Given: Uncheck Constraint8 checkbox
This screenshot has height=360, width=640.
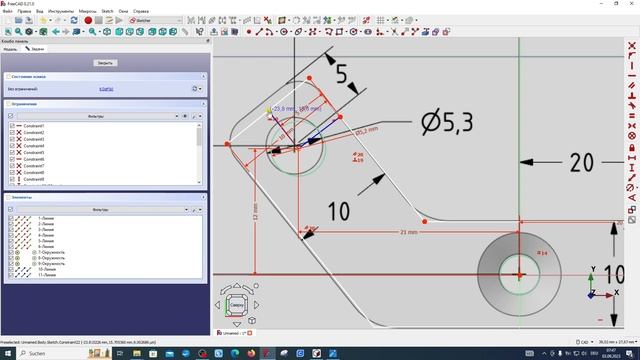Looking at the screenshot, I should [x=12, y=172].
